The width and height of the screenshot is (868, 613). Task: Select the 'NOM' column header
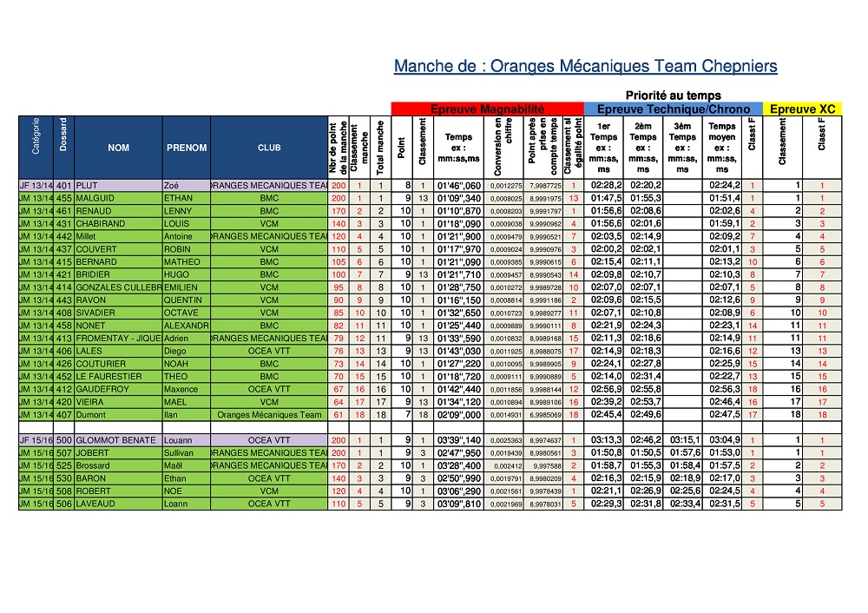(x=118, y=148)
